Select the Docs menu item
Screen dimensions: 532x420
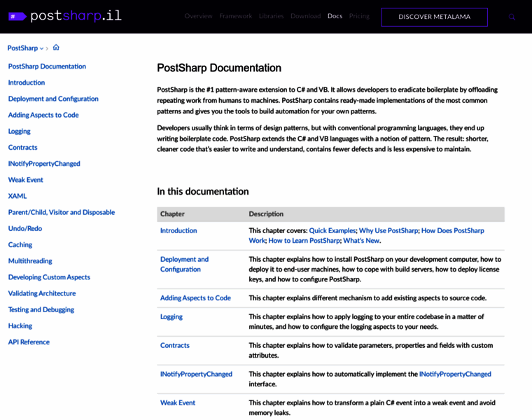pyautogui.click(x=335, y=16)
